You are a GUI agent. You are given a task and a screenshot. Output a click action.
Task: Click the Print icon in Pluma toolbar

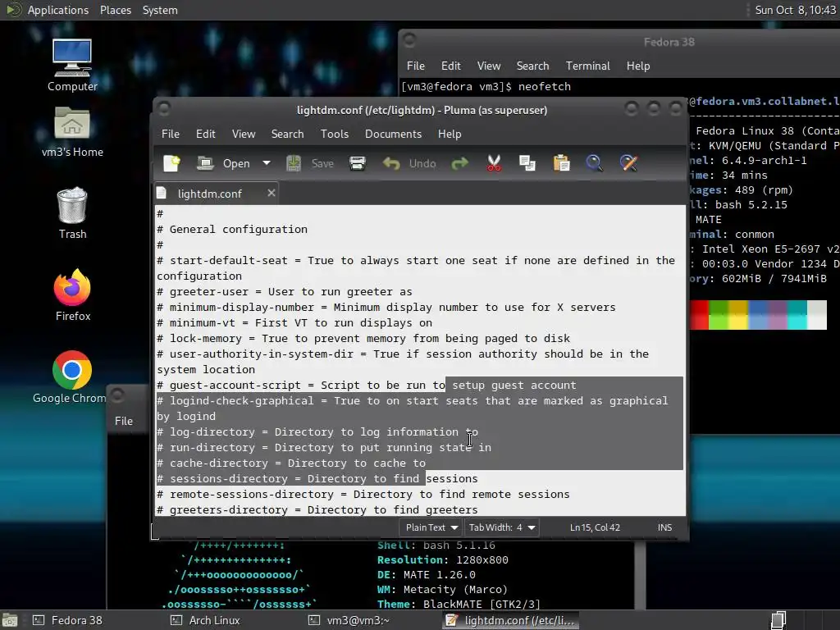[358, 163]
